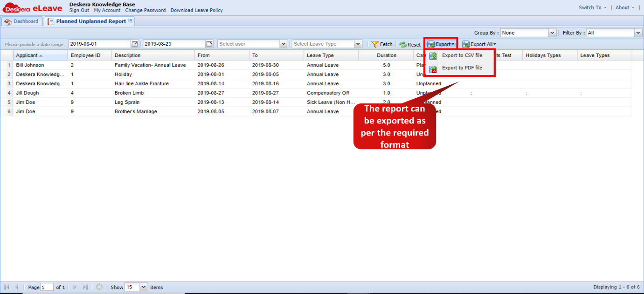Viewport: 644px width, 294px height.
Task: Click the Sign Out link
Action: pyautogui.click(x=79, y=10)
